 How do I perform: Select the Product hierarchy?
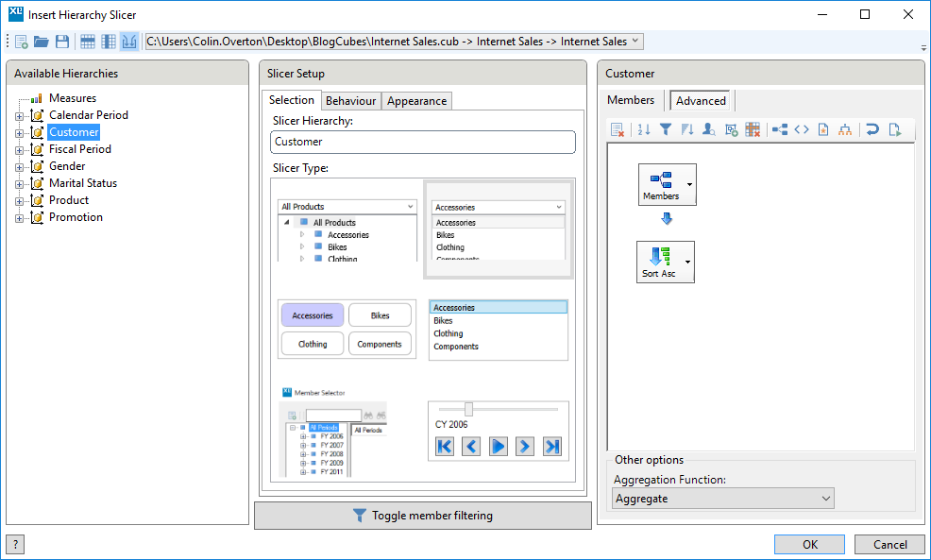point(69,200)
